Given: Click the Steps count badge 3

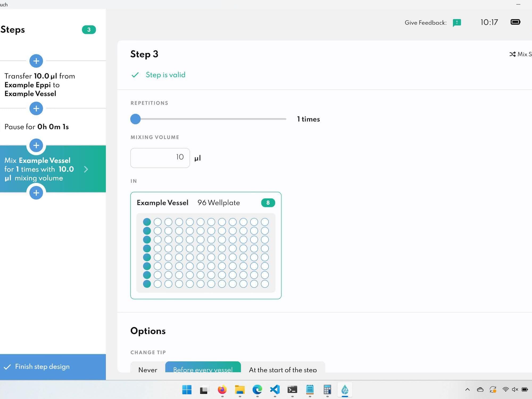Looking at the screenshot, I should point(89,30).
